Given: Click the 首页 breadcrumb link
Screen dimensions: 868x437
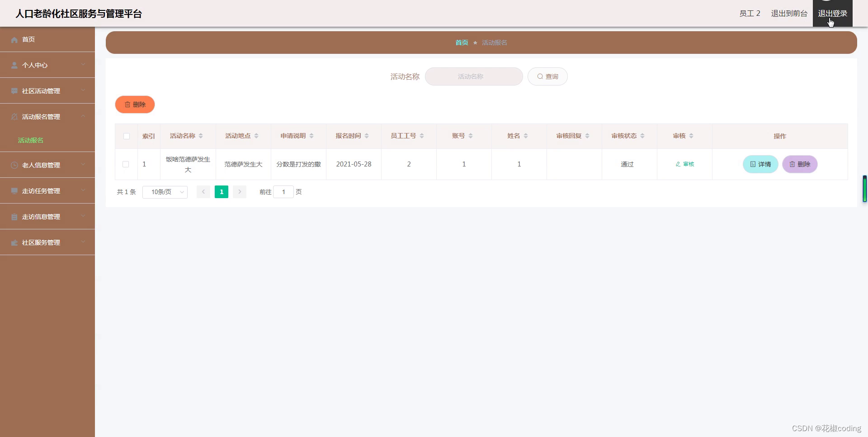Looking at the screenshot, I should [x=462, y=43].
